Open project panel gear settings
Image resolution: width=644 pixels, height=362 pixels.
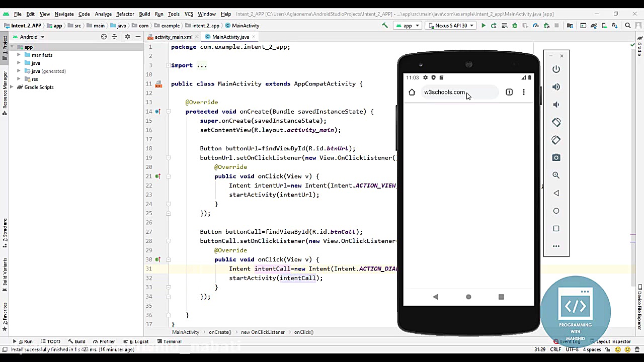127,37
